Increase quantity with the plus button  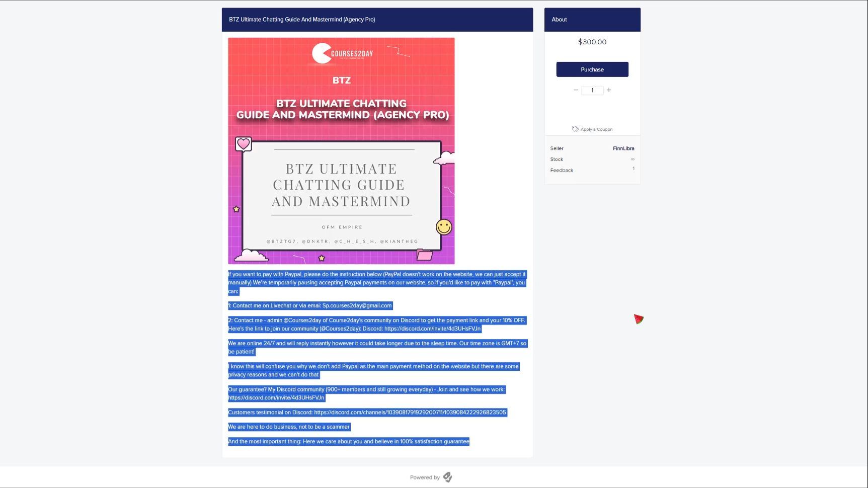(x=609, y=90)
